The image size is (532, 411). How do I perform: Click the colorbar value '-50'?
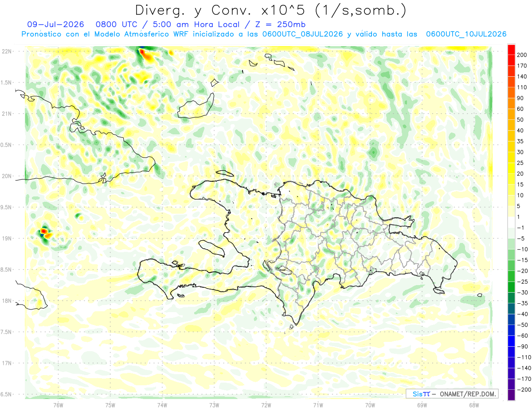click(x=523, y=325)
